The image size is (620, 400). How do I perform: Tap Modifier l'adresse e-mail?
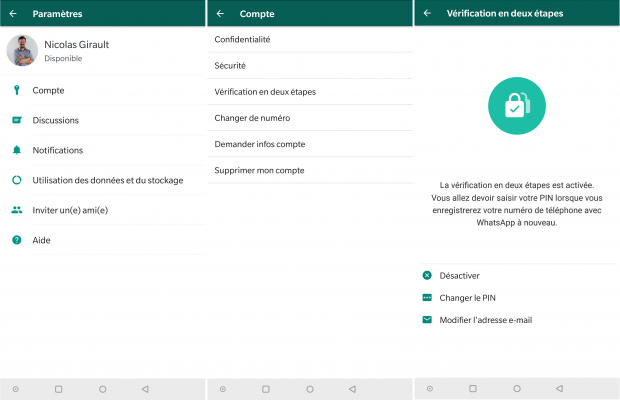(x=486, y=320)
